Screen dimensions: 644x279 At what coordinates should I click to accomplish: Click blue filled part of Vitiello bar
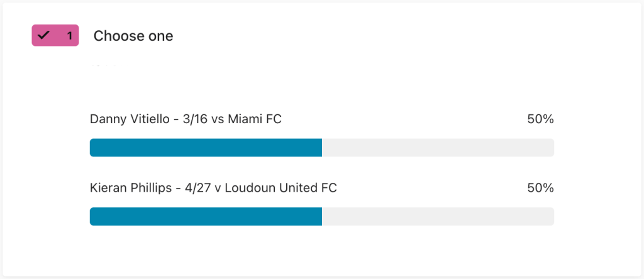[x=206, y=148]
